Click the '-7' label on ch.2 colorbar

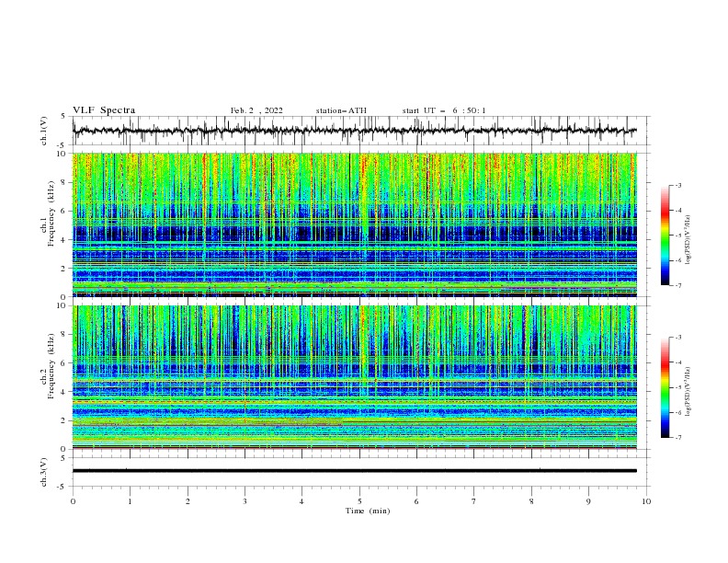[677, 437]
